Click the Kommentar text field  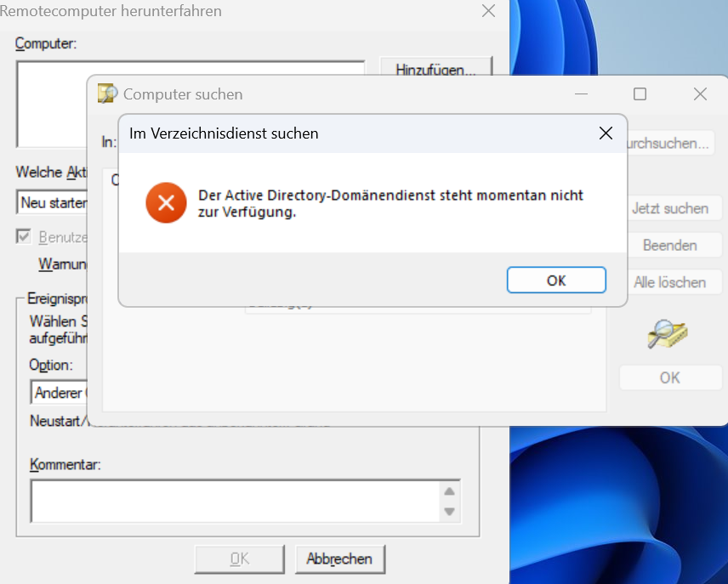tap(235, 502)
